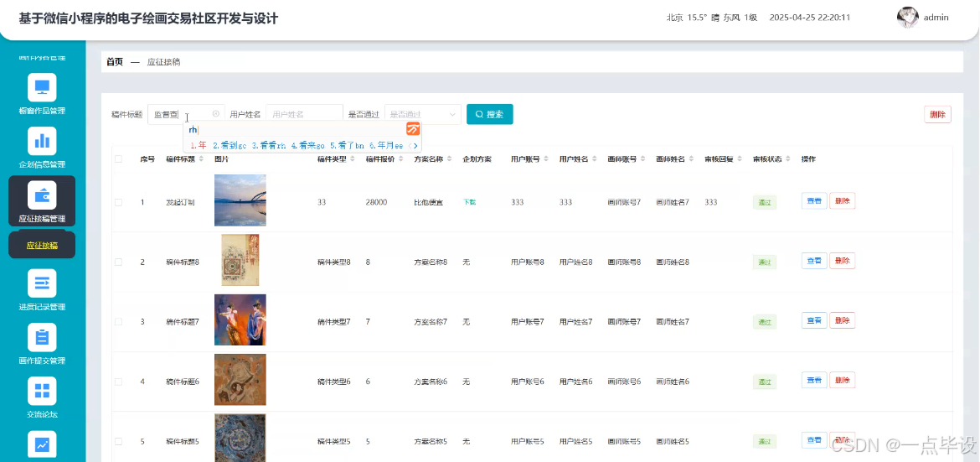
Task: Pick IME candidate 6 年月
Action: 386,145
